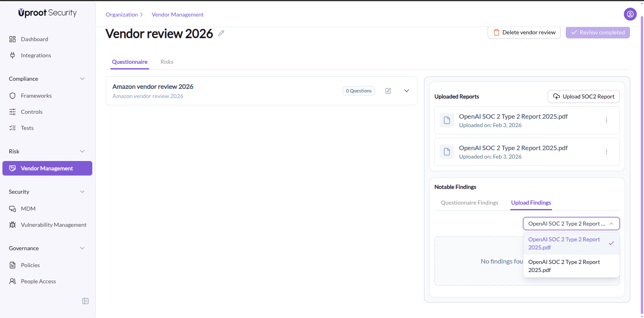Collapse the sidebar with the panel icon

tap(85, 301)
